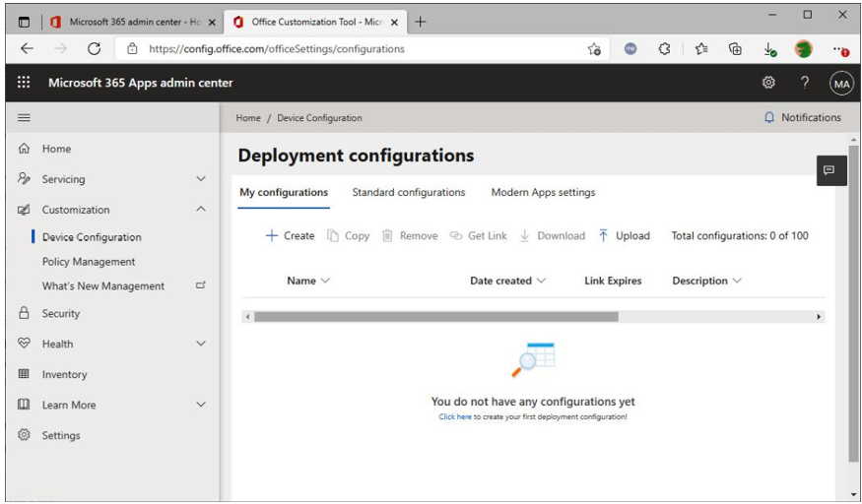Close the Office Customization Tool tab
This screenshot has height=504, width=862.
click(394, 23)
